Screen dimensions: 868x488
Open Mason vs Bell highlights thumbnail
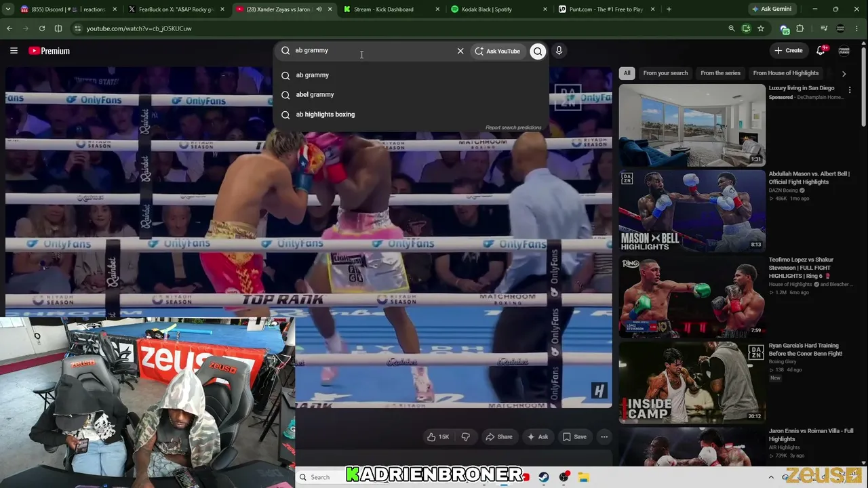(692, 211)
